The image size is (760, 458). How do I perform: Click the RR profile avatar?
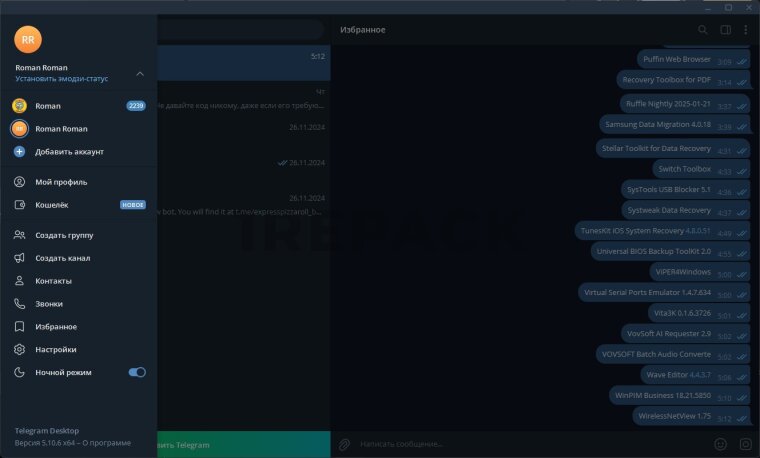point(28,39)
